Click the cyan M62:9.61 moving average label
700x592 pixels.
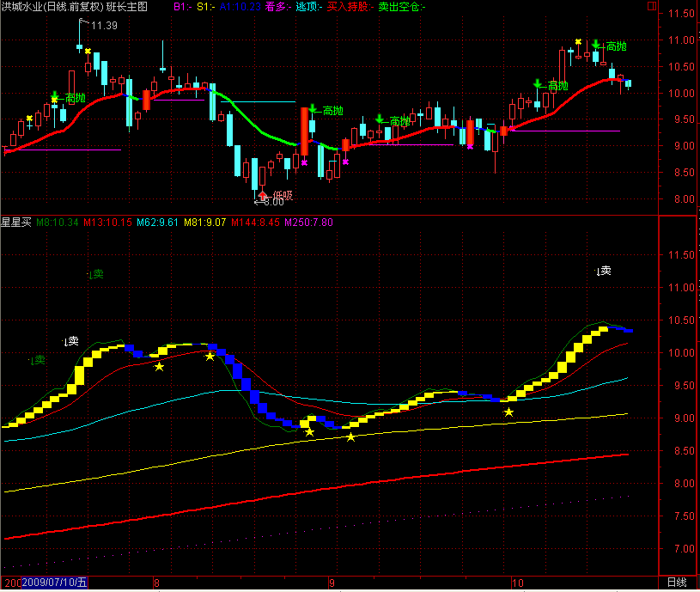tap(157, 222)
